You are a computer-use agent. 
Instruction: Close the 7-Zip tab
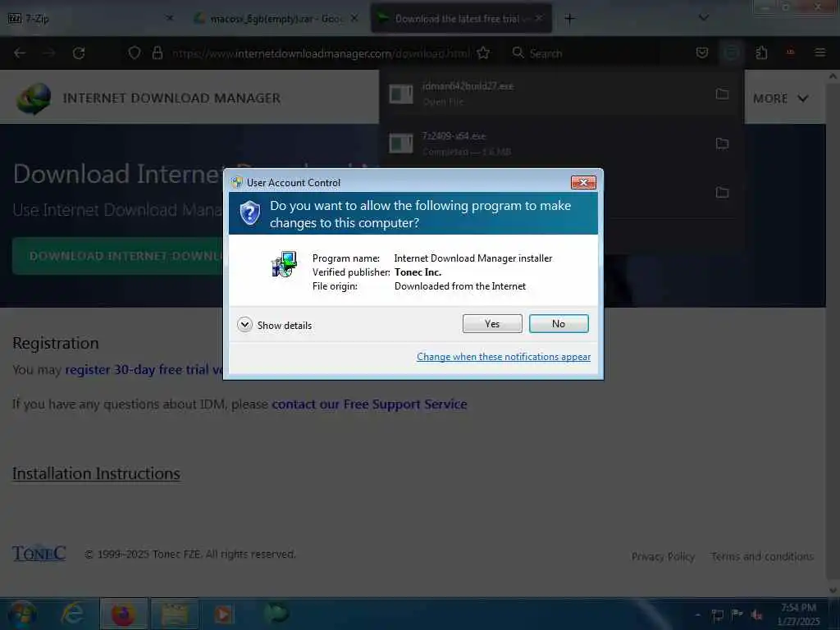[x=170, y=18]
